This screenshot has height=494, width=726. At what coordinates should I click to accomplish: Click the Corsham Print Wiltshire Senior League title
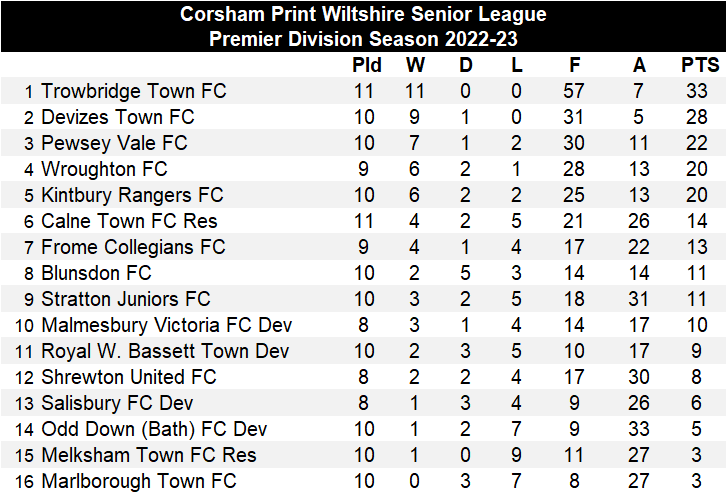tap(363, 14)
